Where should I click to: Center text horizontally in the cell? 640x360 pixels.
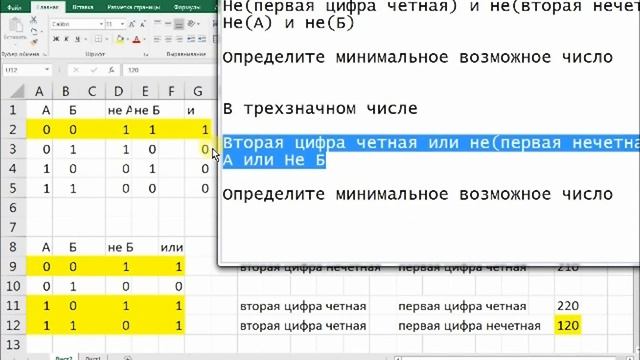[168, 39]
